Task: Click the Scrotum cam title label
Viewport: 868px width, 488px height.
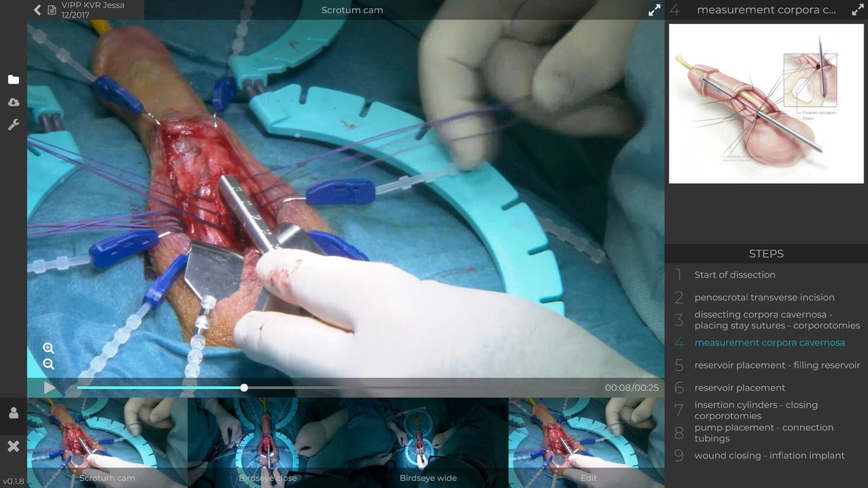Action: pyautogui.click(x=352, y=10)
